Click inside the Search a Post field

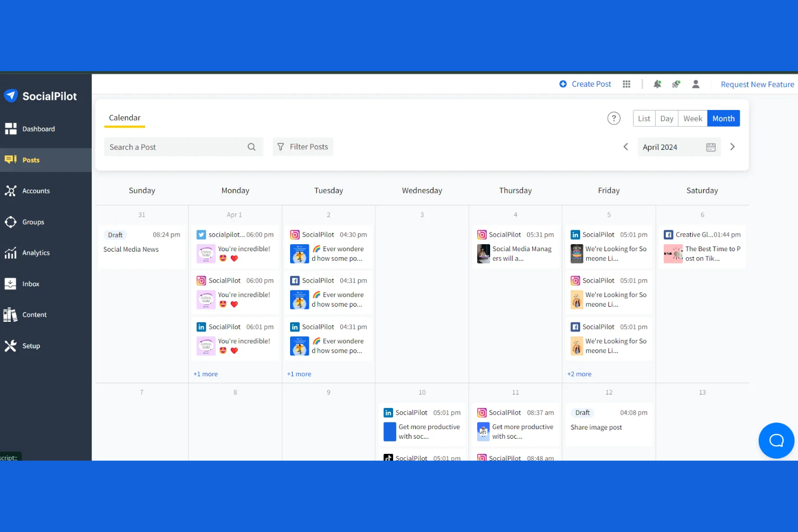[173, 146]
